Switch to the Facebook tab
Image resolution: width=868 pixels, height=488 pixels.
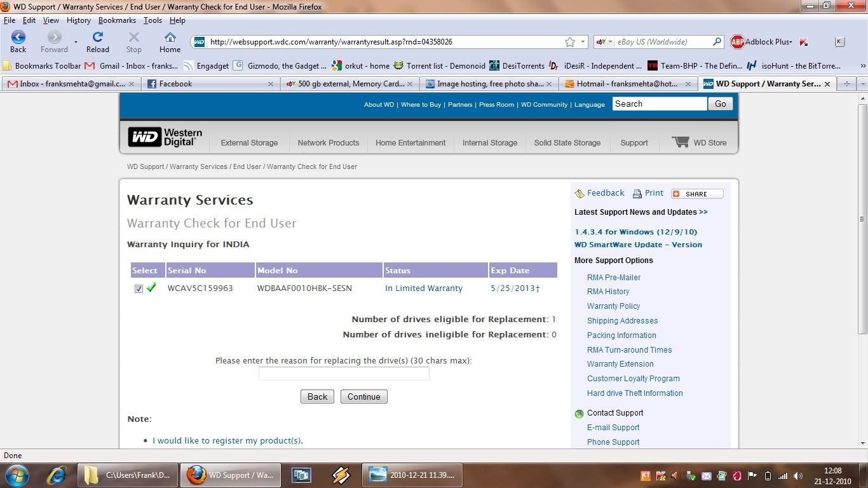(210, 84)
